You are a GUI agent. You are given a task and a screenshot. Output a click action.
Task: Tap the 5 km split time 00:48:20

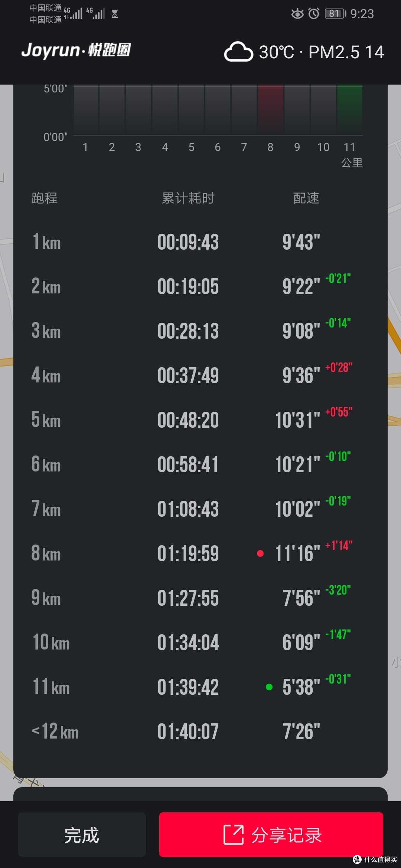click(188, 420)
